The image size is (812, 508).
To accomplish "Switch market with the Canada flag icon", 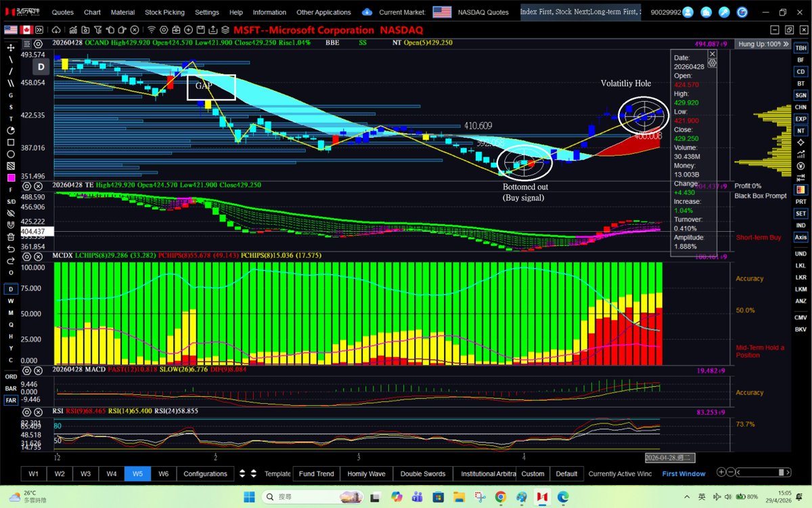I will pos(26,30).
